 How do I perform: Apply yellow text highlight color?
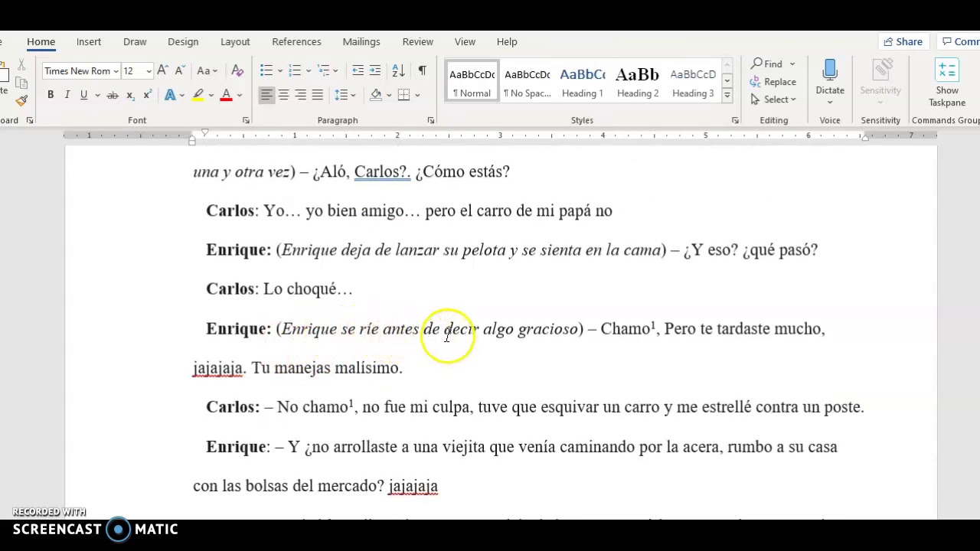click(x=198, y=95)
